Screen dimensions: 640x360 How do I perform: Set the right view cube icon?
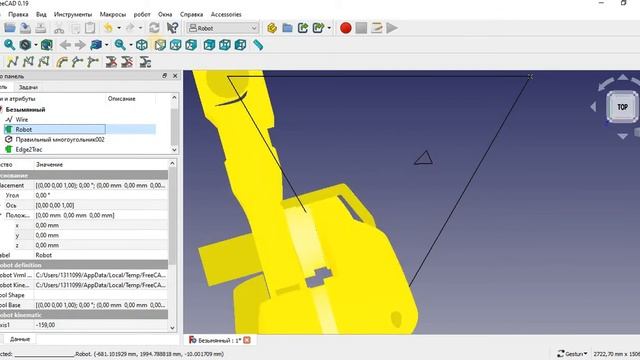191,45
